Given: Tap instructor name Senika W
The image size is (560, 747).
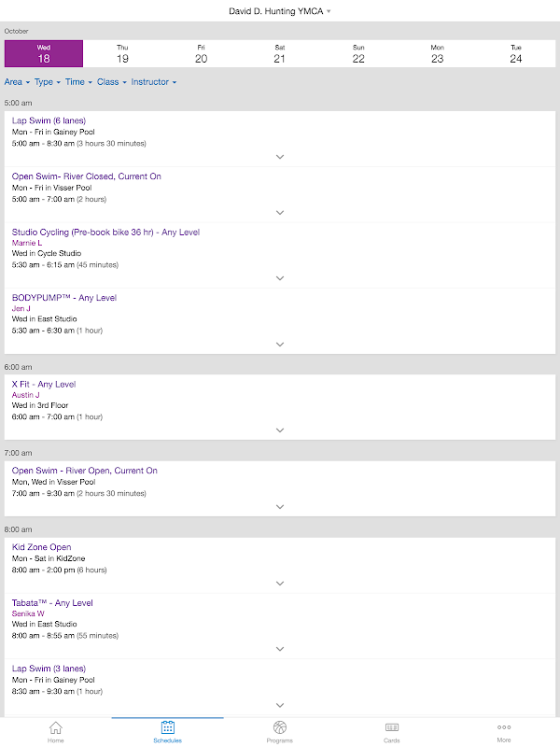Looking at the screenshot, I should [x=29, y=613].
